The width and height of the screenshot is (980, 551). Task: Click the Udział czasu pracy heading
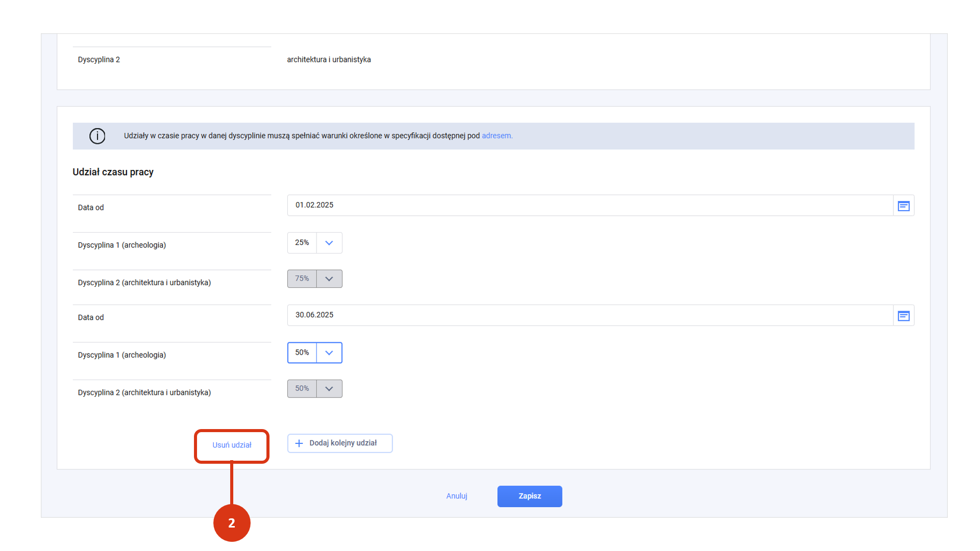[113, 172]
